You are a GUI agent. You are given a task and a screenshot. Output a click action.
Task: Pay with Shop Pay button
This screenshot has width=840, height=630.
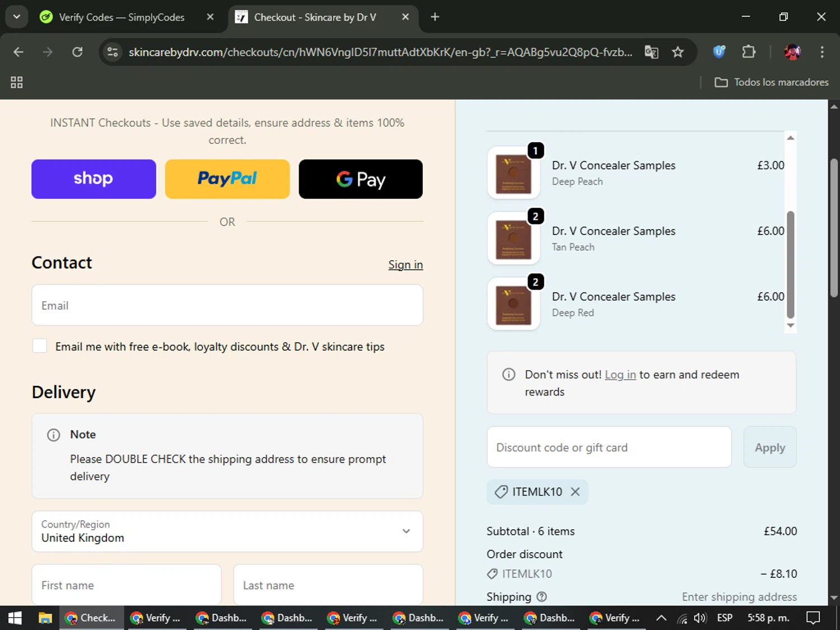94,179
